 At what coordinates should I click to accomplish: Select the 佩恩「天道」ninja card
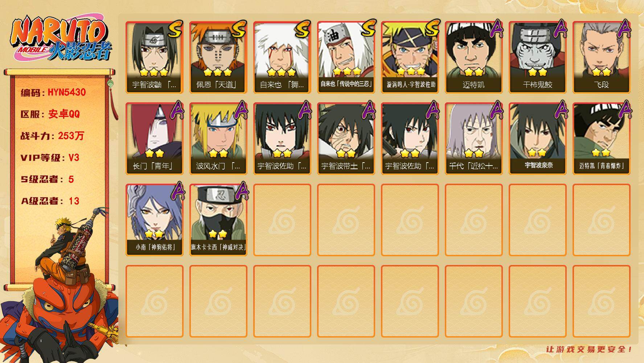(x=218, y=57)
